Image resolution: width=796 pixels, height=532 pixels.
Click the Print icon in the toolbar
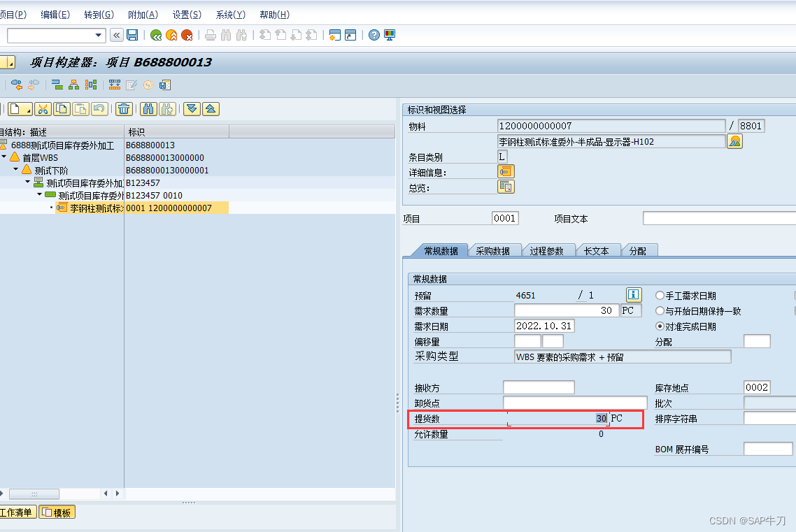point(211,35)
